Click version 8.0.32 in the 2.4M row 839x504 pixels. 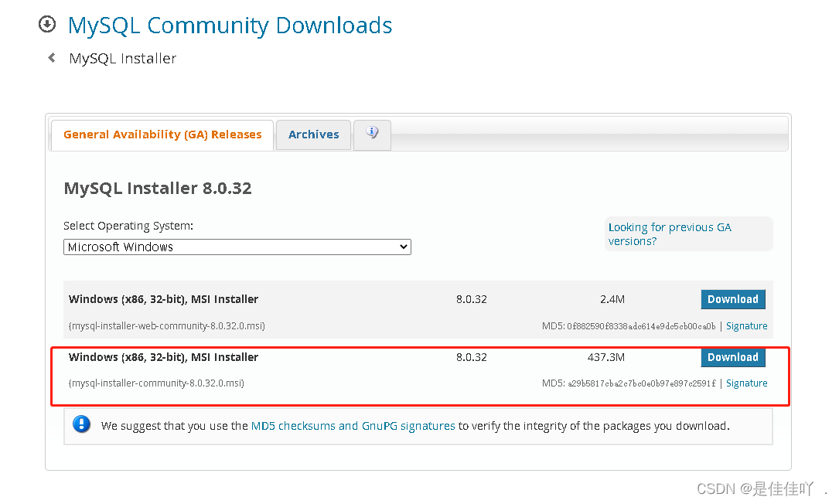click(472, 299)
